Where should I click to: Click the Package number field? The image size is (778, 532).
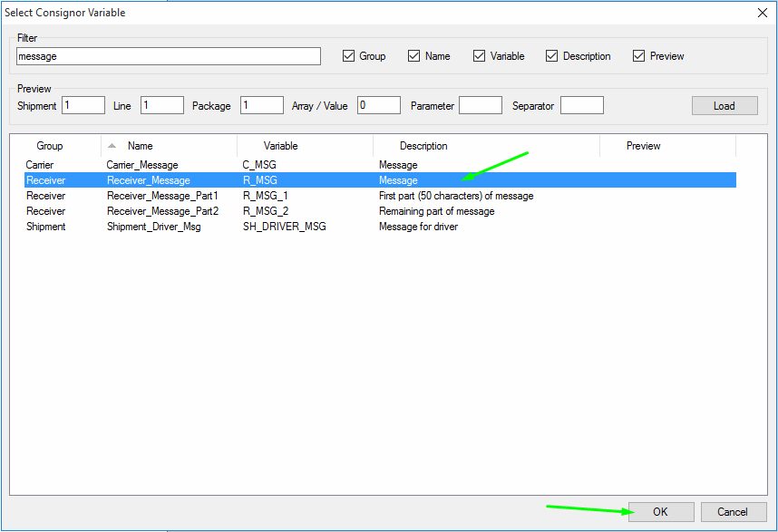pos(261,105)
